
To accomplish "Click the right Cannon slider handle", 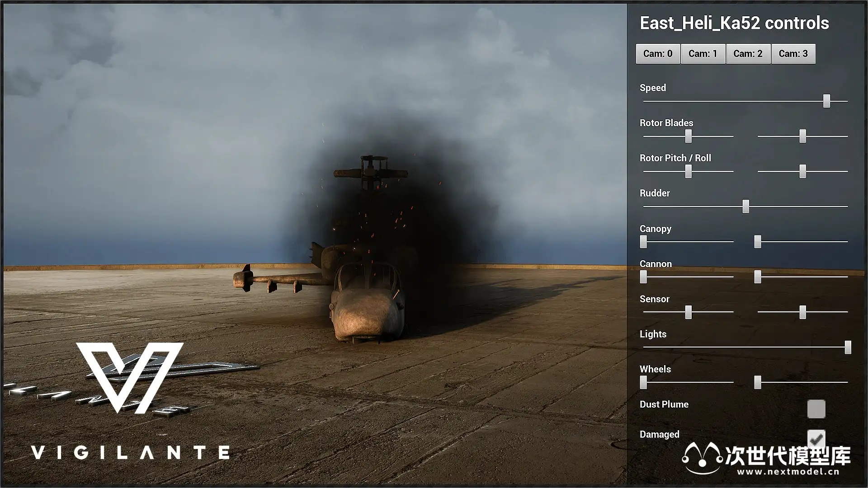I will [758, 277].
